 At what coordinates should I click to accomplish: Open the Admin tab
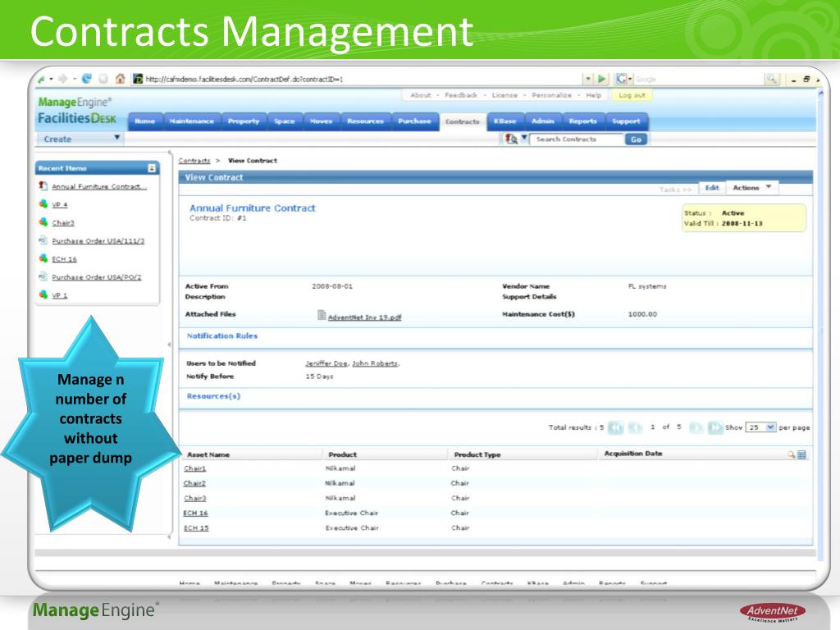[543, 121]
